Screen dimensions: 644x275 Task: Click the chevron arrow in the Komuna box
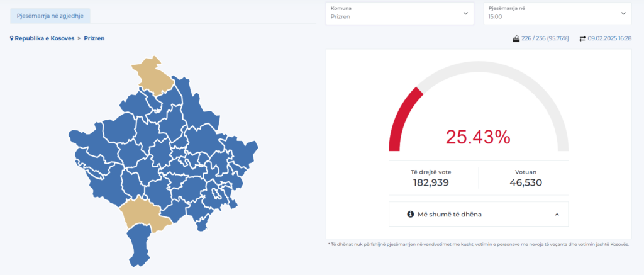click(x=465, y=13)
